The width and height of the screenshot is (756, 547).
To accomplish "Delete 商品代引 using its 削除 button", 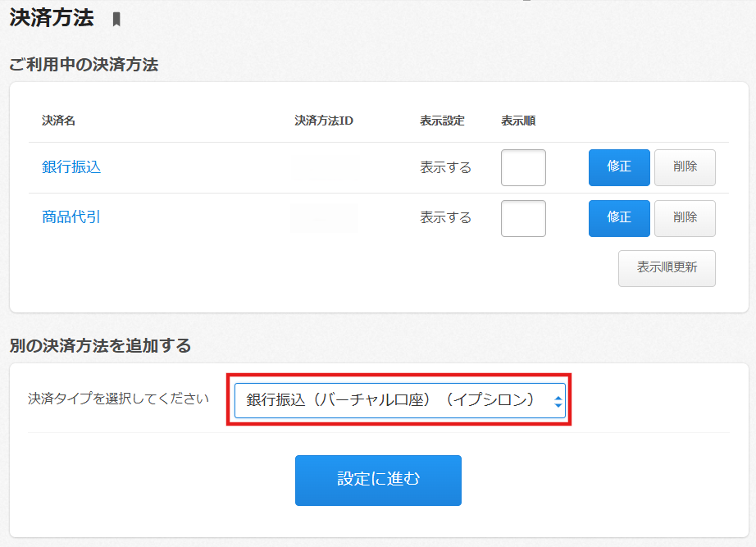I will pos(685,218).
